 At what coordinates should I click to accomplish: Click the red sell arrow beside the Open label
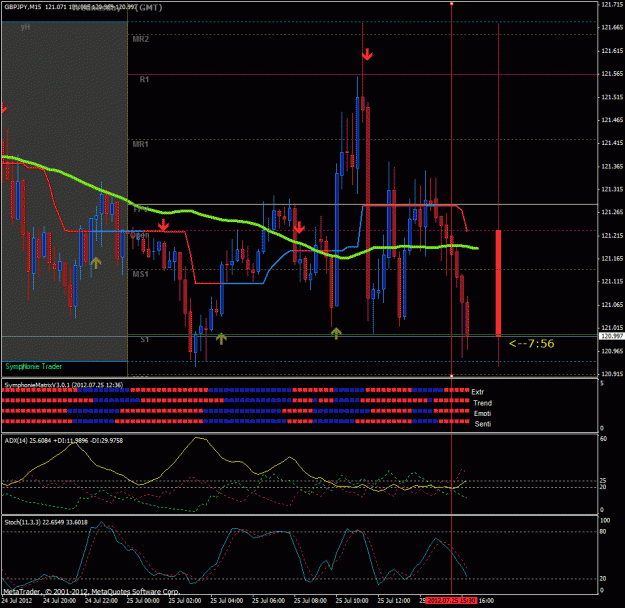(x=163, y=225)
